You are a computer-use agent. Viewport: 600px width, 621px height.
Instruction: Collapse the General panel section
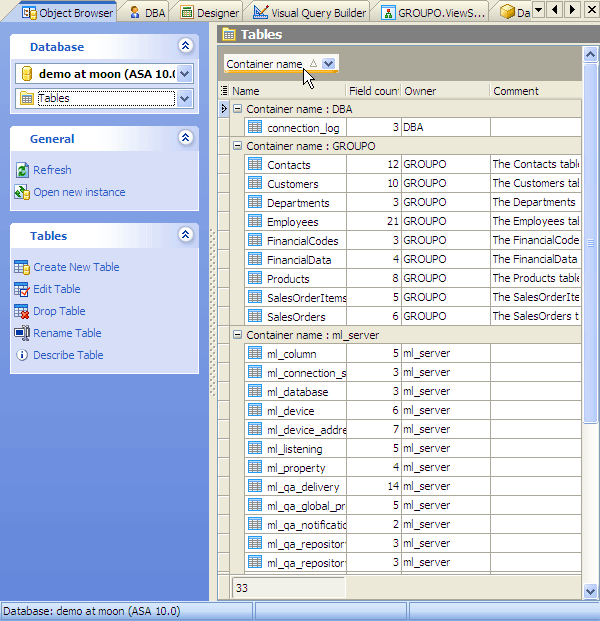pos(185,138)
